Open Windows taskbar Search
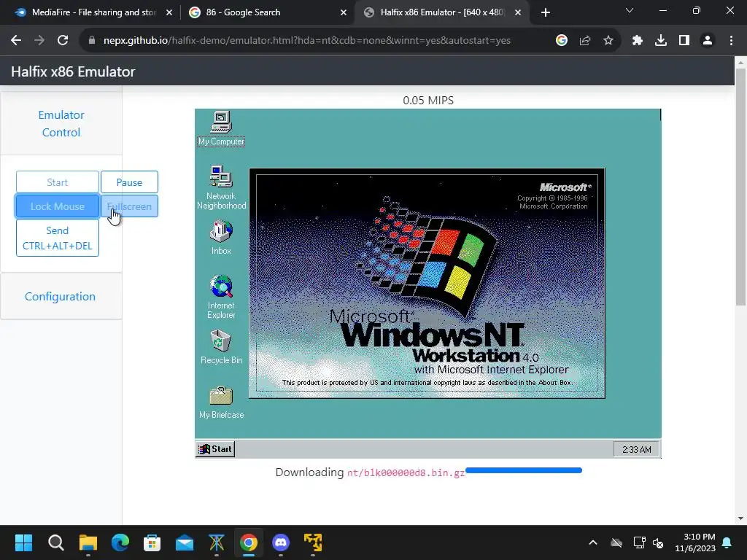The height and width of the screenshot is (560, 747). pyautogui.click(x=55, y=542)
